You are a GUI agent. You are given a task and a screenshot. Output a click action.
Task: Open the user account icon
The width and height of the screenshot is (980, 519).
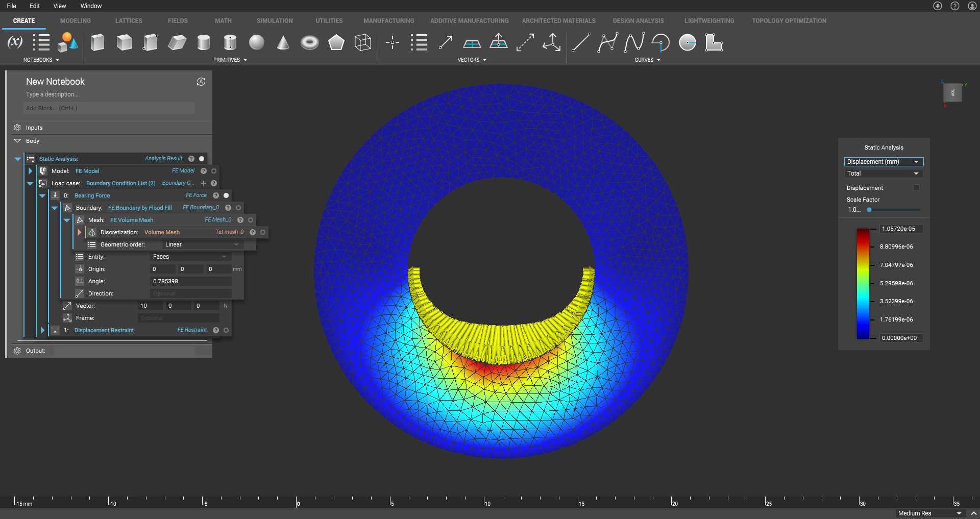point(972,6)
